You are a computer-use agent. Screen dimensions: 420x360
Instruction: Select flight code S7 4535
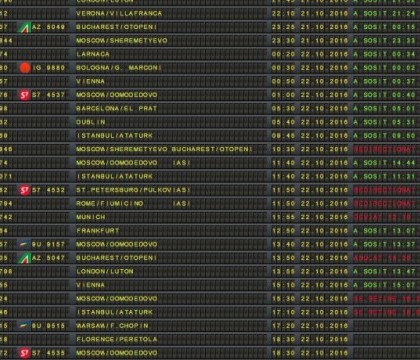click(x=48, y=353)
